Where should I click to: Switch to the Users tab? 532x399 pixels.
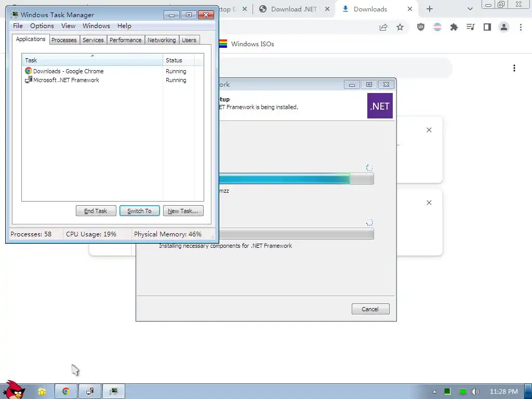pyautogui.click(x=189, y=40)
